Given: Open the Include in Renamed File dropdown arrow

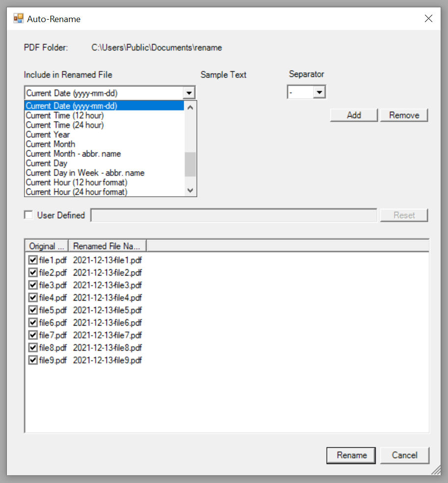Looking at the screenshot, I should [189, 93].
